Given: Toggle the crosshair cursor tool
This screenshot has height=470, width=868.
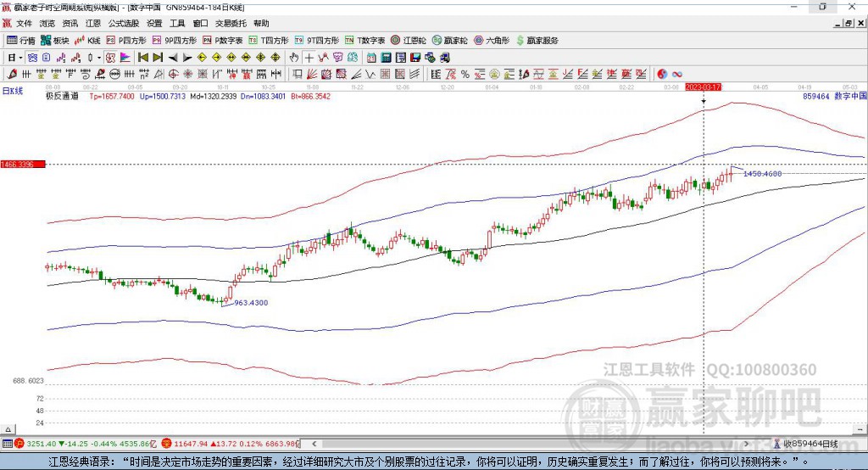Looking at the screenshot, I should 309,58.
